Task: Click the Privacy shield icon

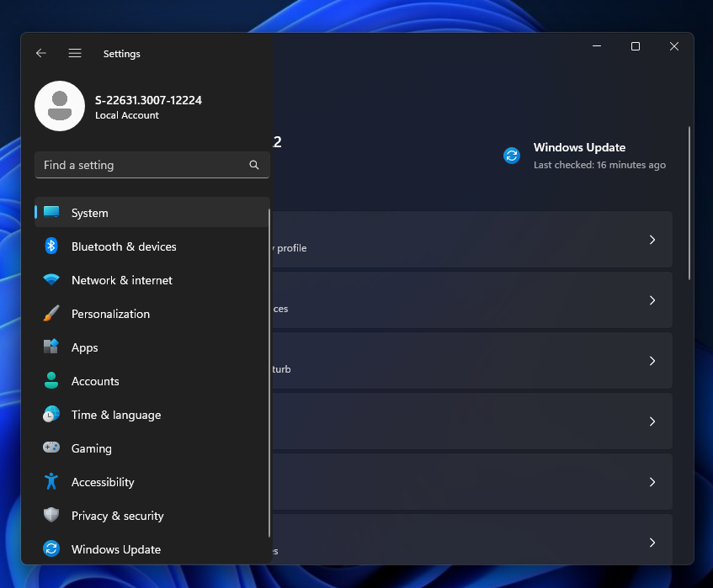Action: pos(51,515)
